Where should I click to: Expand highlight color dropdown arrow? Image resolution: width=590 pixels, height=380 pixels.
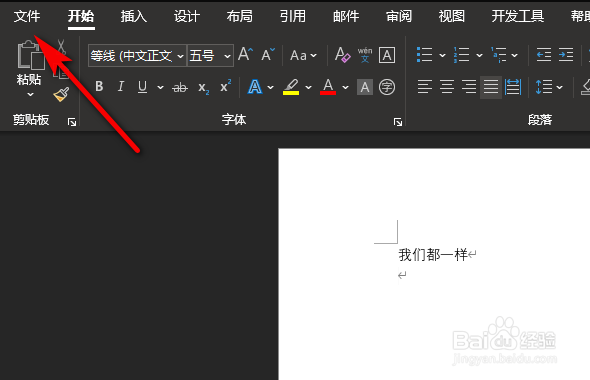click(309, 88)
